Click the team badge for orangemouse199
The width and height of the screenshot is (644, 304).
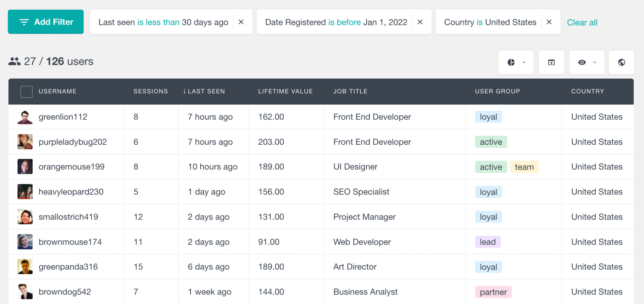[x=524, y=167]
